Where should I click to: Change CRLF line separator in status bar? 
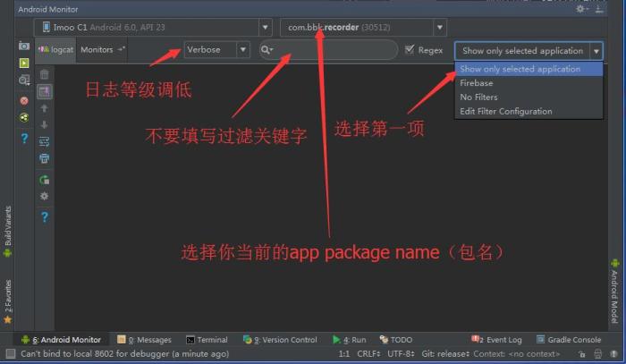[368, 353]
